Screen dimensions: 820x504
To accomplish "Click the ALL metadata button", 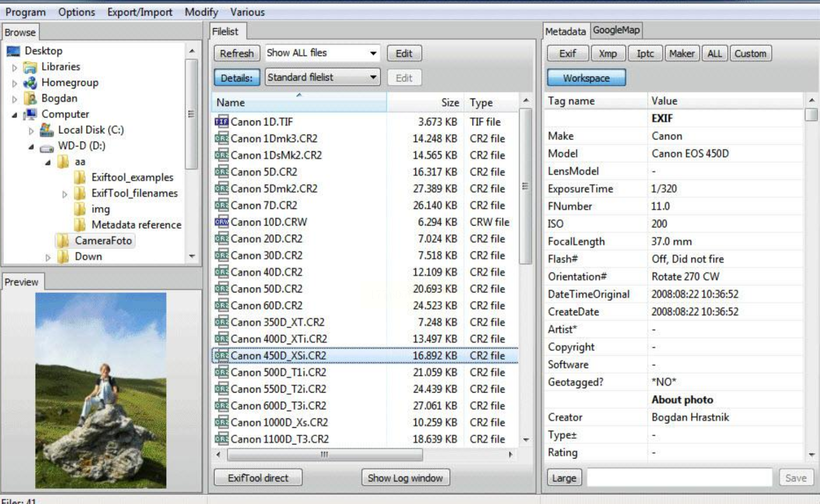I will (x=714, y=53).
